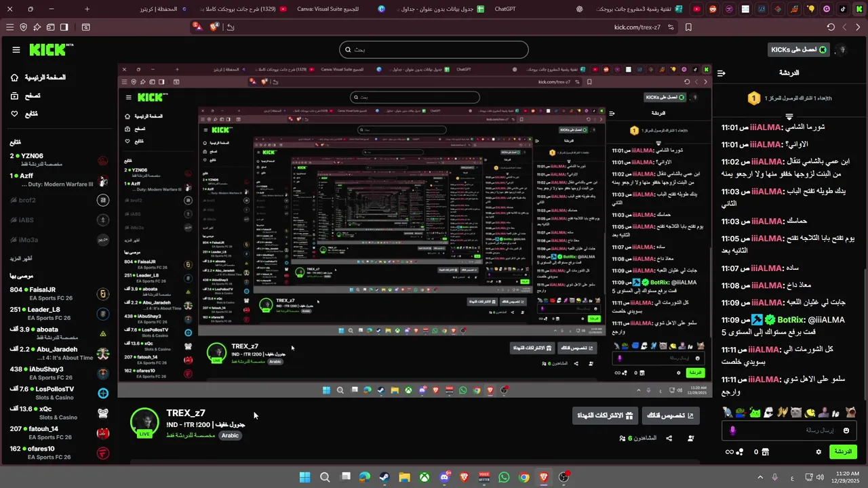Image resolution: width=868 pixels, height=488 pixels.
Task: Click the 'Gifted subscriptions' button
Action: [605, 415]
